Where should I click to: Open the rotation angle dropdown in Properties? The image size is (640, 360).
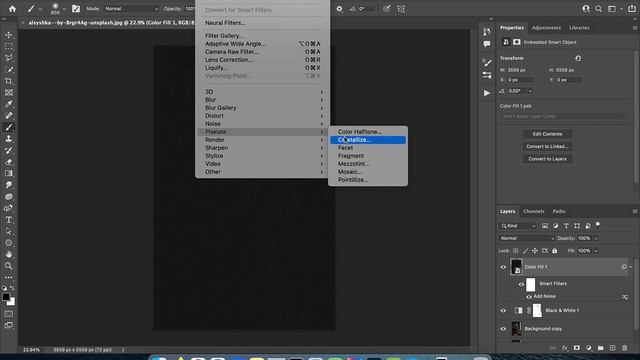pyautogui.click(x=530, y=91)
